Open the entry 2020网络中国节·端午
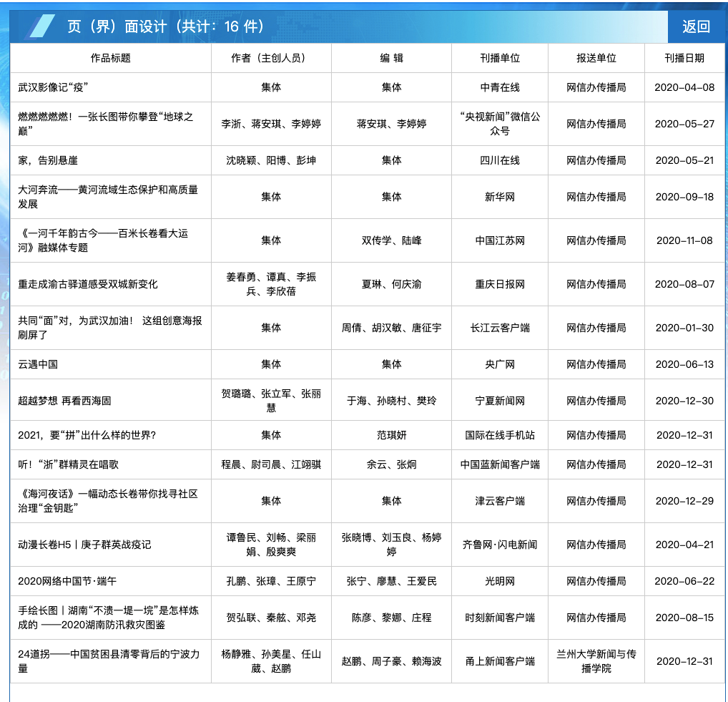 click(67, 581)
